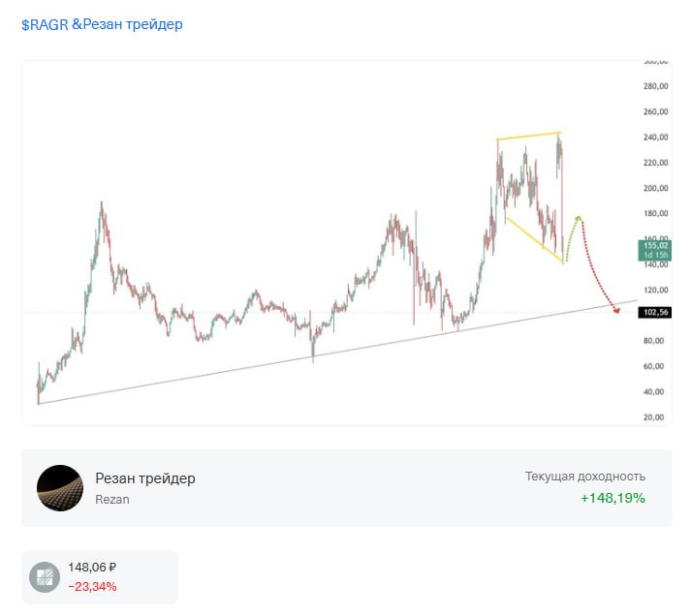This screenshot has width=691, height=616.
Task: Click the lower yellow support line
Action: coord(535,240)
